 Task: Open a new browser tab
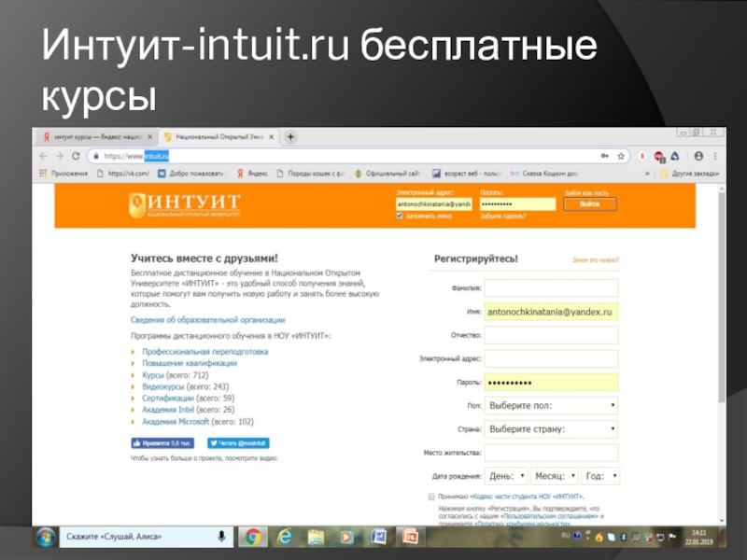click(290, 137)
